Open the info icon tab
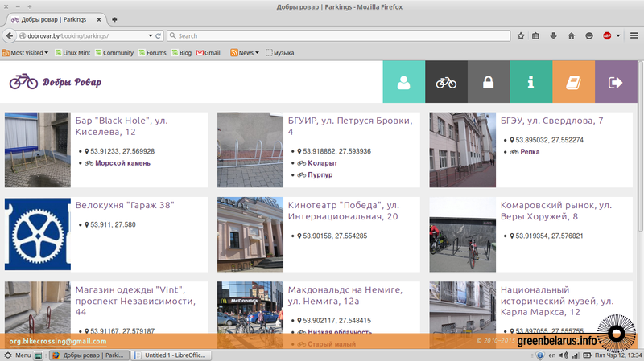 click(531, 82)
